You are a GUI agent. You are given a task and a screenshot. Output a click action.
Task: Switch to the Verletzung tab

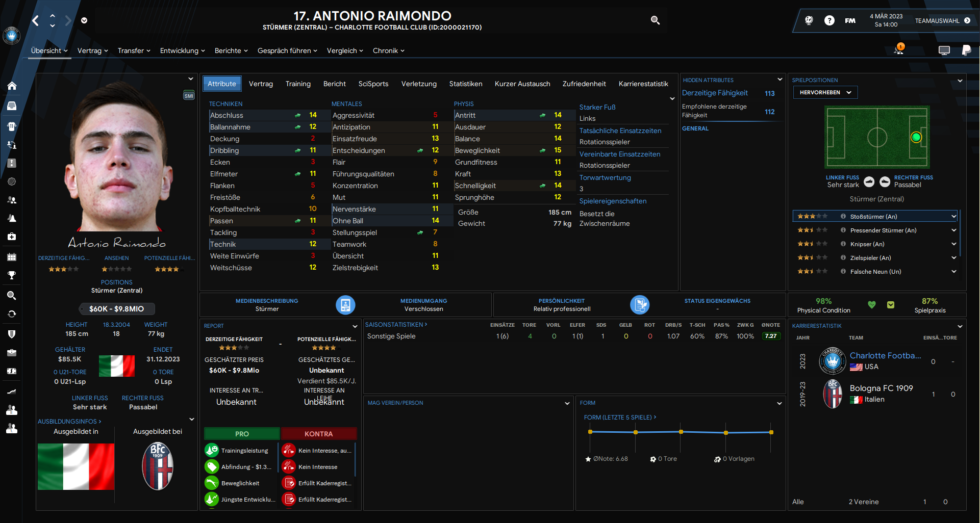419,84
